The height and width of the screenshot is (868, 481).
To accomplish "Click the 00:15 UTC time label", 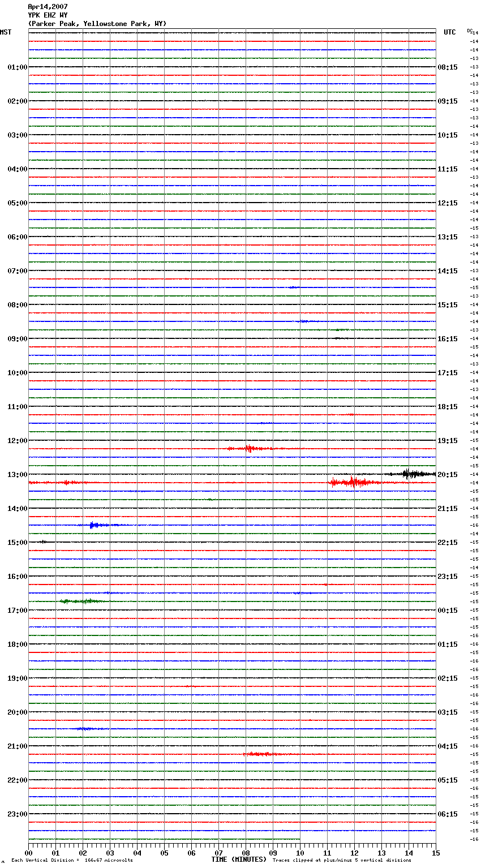I will [x=448, y=611].
